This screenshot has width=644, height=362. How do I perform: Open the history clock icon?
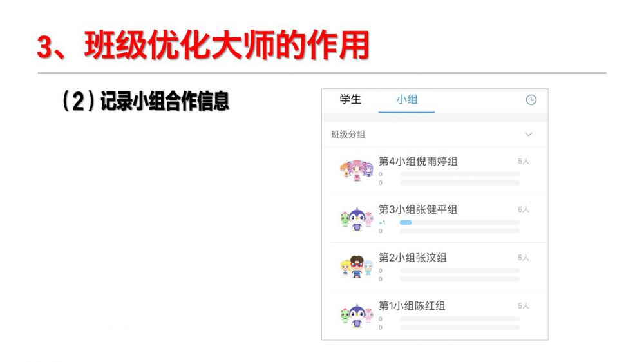coord(531,100)
